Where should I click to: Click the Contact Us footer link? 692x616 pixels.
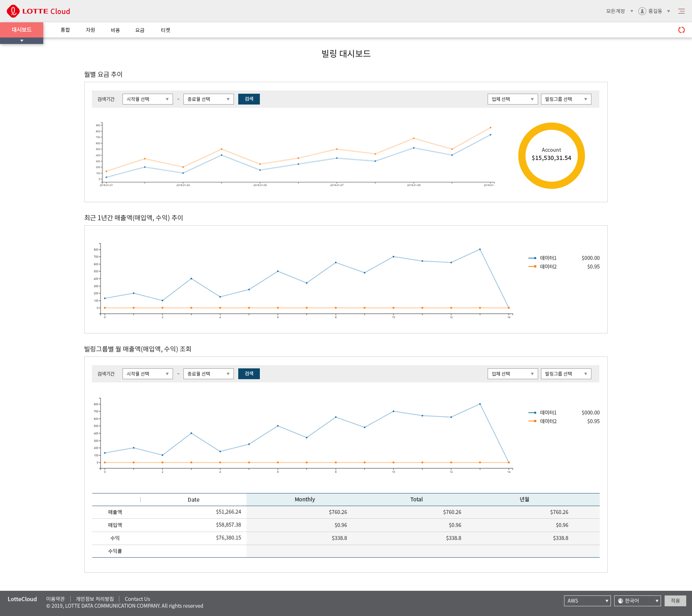(137, 599)
